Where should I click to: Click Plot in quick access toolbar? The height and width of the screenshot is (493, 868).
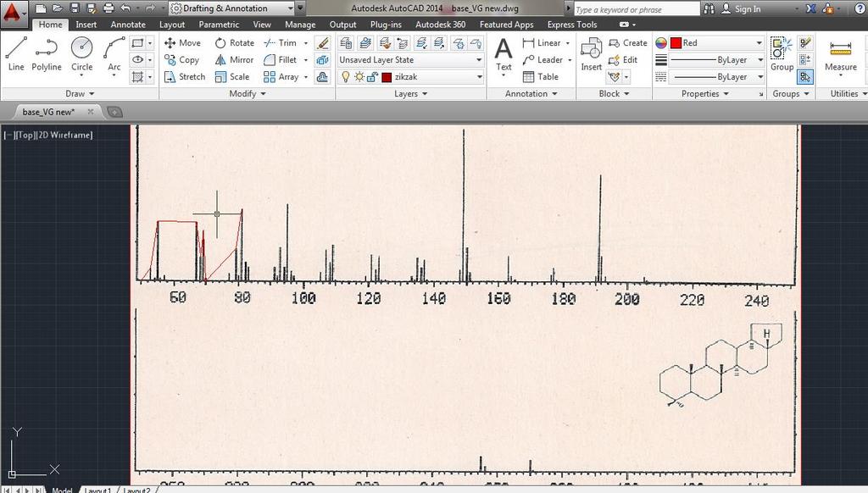(x=108, y=8)
